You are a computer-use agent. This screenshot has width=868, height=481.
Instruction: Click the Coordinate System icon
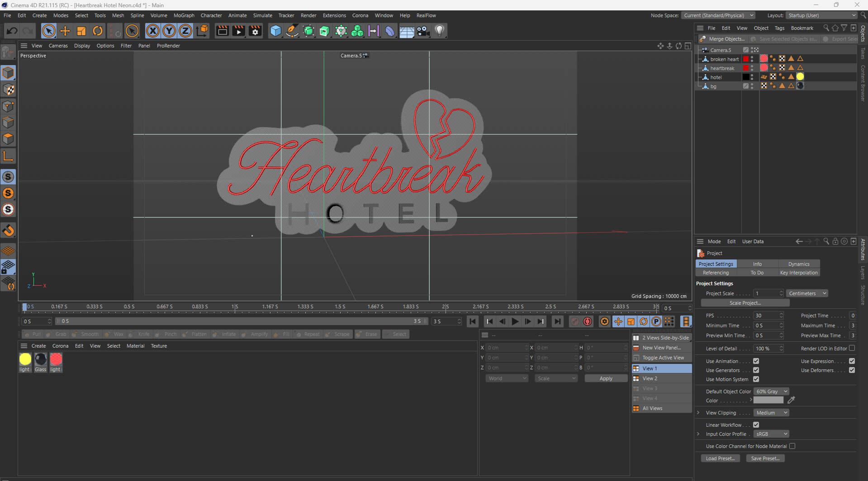(203, 31)
